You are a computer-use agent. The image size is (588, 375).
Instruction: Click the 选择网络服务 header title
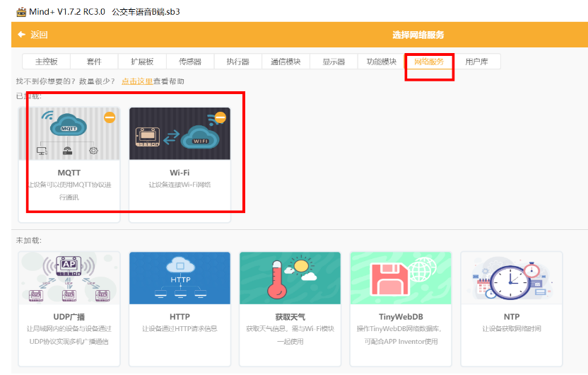tap(418, 35)
